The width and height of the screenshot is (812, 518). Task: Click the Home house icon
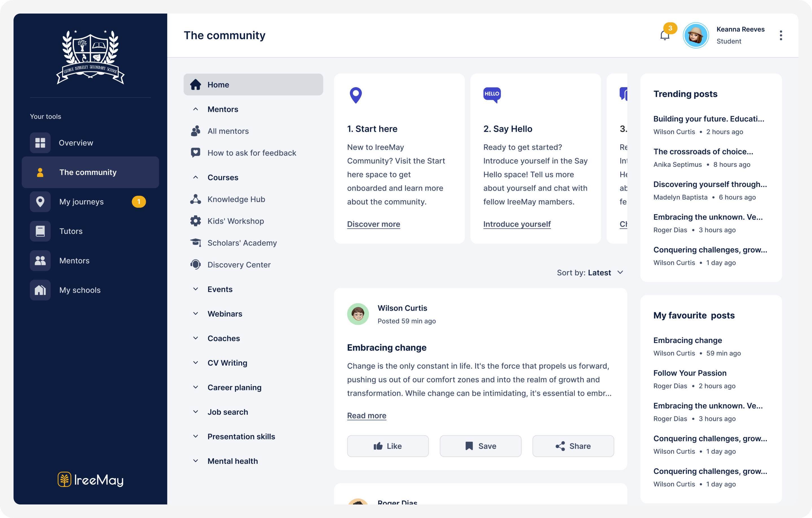coord(196,85)
